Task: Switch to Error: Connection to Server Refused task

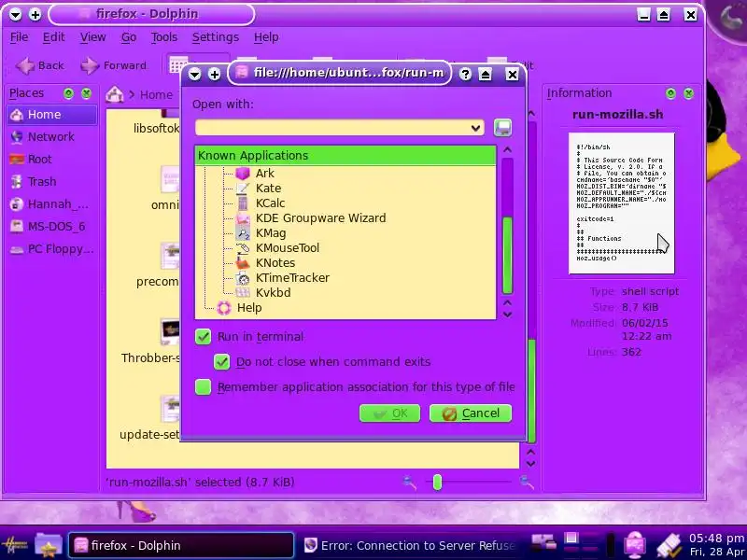Action: 410,545
